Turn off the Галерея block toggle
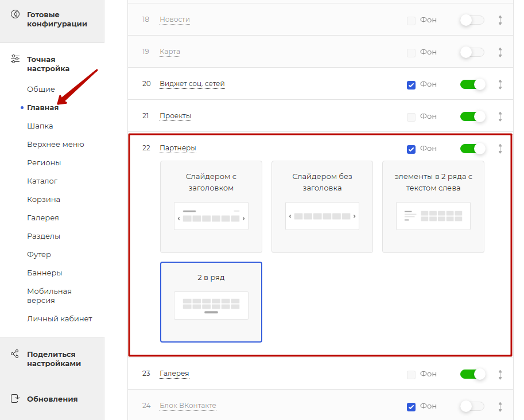 tap(472, 374)
